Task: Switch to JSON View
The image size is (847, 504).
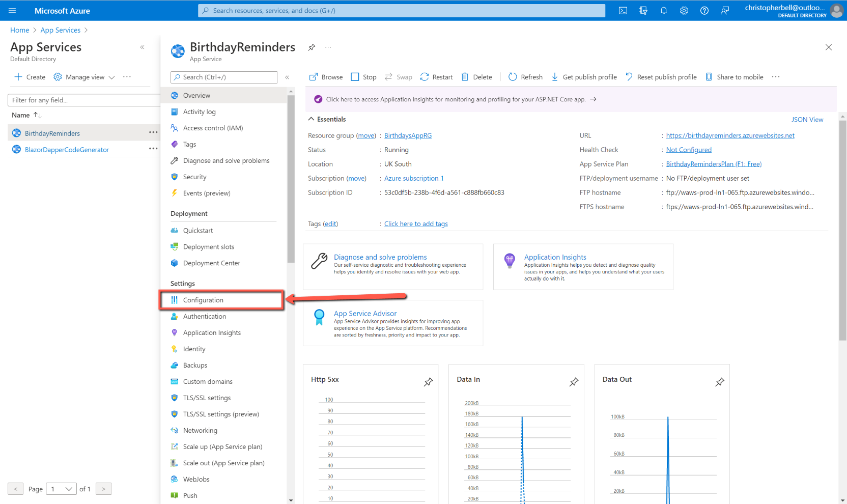Action: [807, 119]
